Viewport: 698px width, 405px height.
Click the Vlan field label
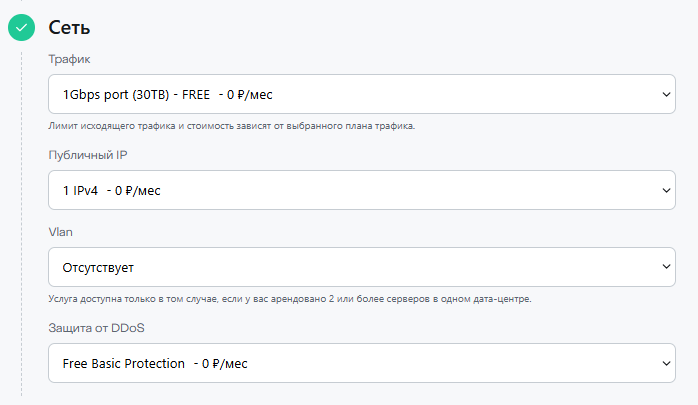pyautogui.click(x=61, y=232)
